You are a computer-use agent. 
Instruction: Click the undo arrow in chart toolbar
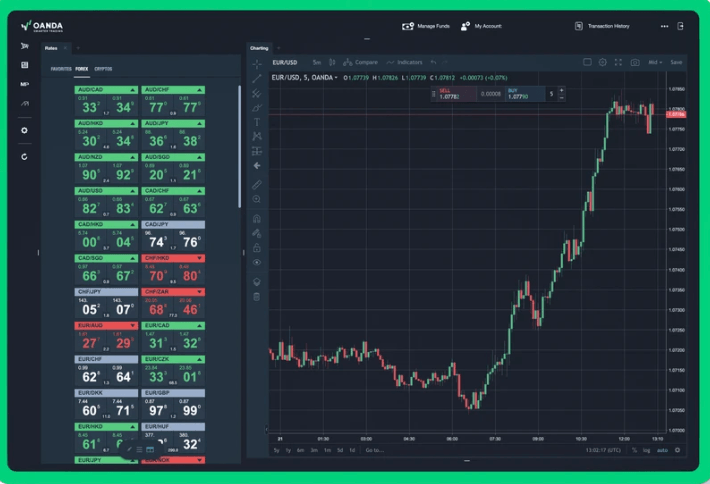(433, 62)
